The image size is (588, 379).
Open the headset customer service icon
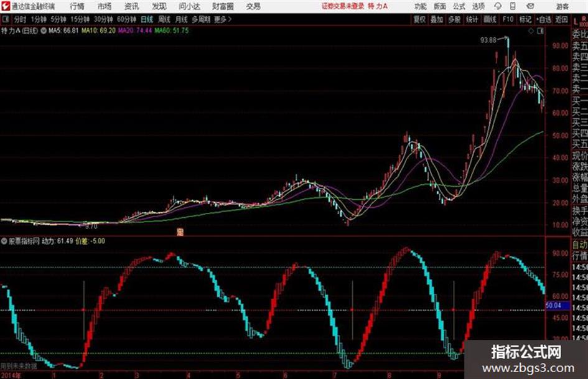498,6
